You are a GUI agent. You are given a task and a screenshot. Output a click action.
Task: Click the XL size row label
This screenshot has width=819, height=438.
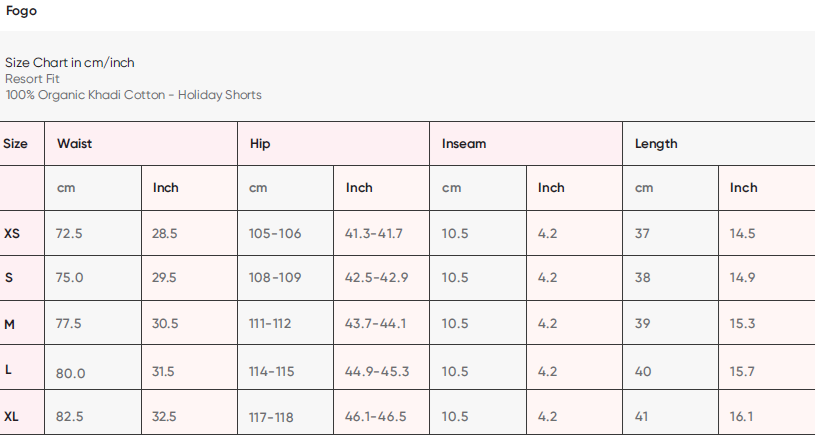pos(12,417)
